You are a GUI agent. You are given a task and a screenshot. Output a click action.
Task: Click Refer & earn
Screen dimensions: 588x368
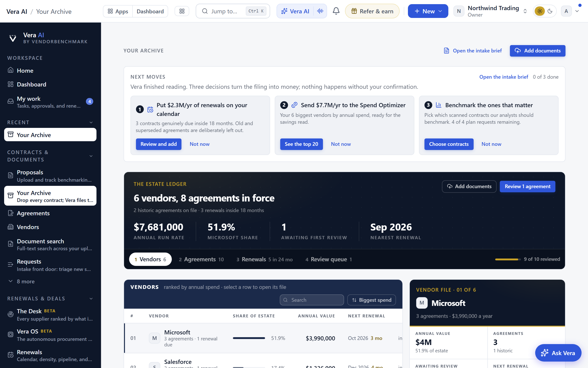(x=372, y=11)
